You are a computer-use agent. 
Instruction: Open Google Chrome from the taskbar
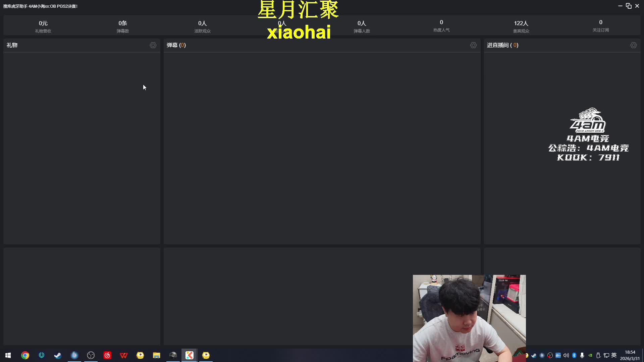[x=25, y=355]
